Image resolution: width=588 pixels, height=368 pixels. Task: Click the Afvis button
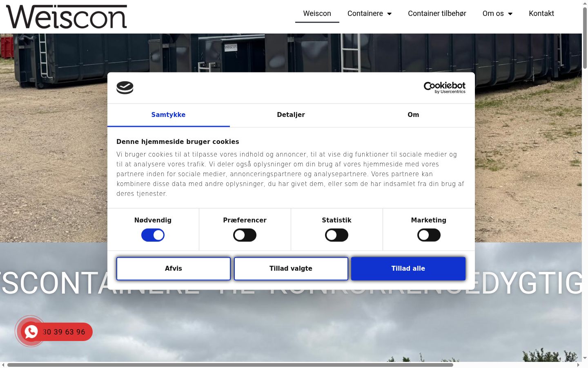174,269
